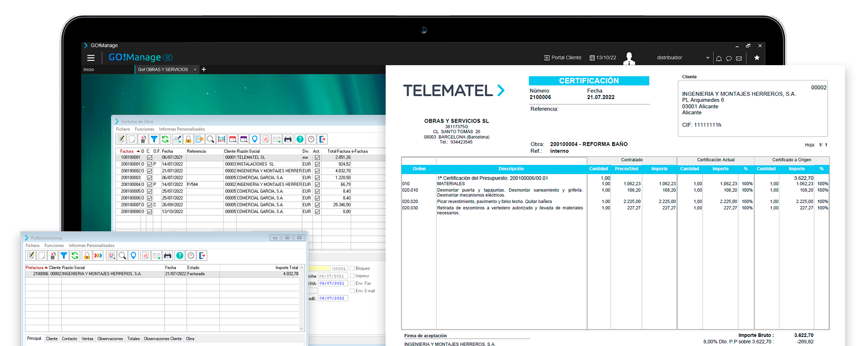This screenshot has width=868, height=346.
Task: Click the new blank record icon in Facturas de Obra
Action: click(132, 139)
